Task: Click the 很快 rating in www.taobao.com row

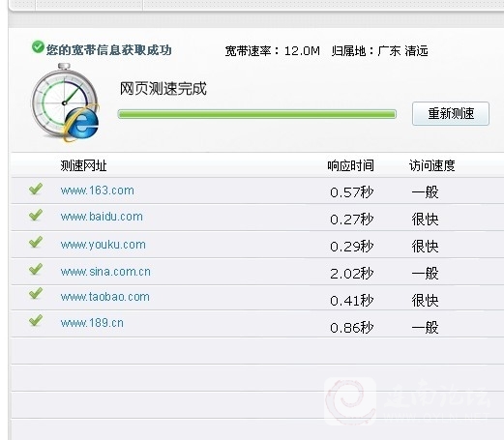Action: pos(425,301)
